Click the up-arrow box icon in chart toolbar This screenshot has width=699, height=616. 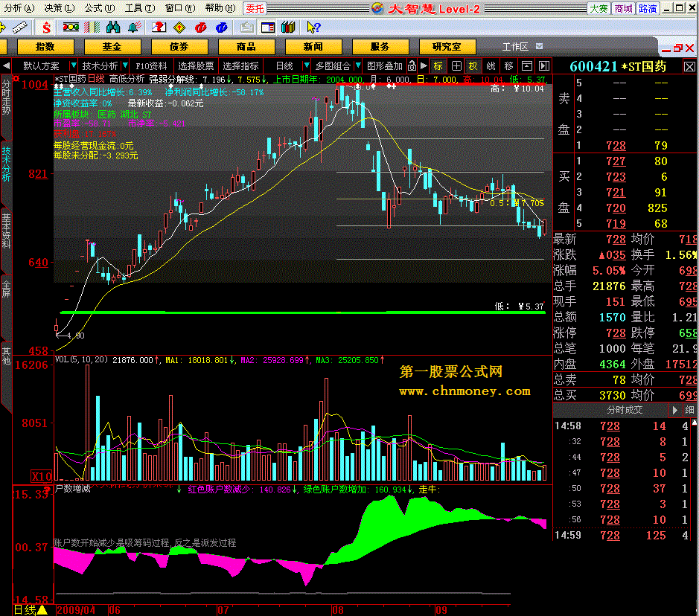527,66
